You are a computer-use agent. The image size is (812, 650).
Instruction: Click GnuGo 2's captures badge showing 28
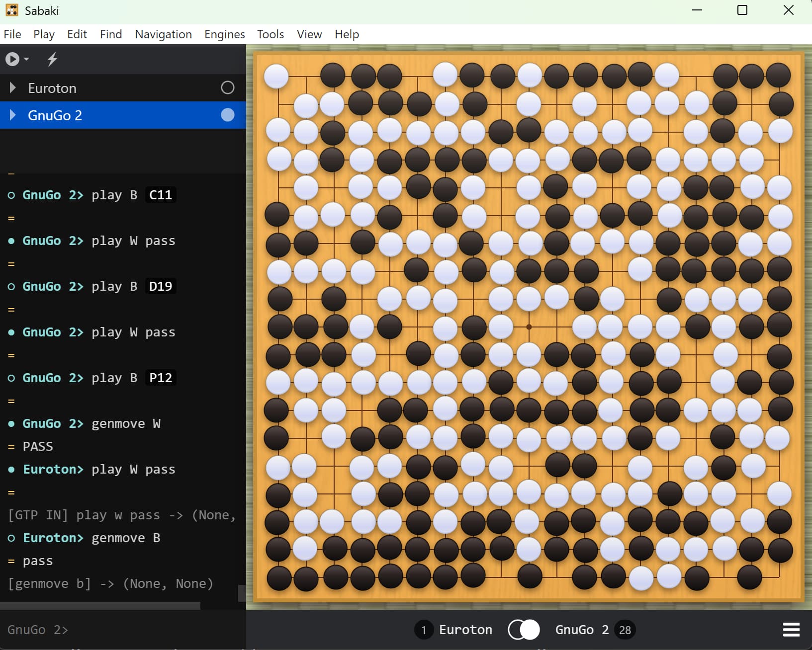click(x=625, y=630)
